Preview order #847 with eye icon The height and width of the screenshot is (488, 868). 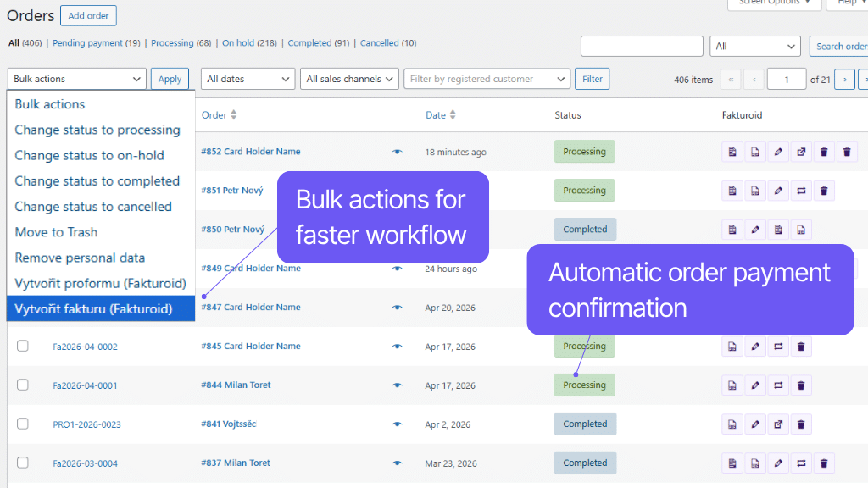397,308
